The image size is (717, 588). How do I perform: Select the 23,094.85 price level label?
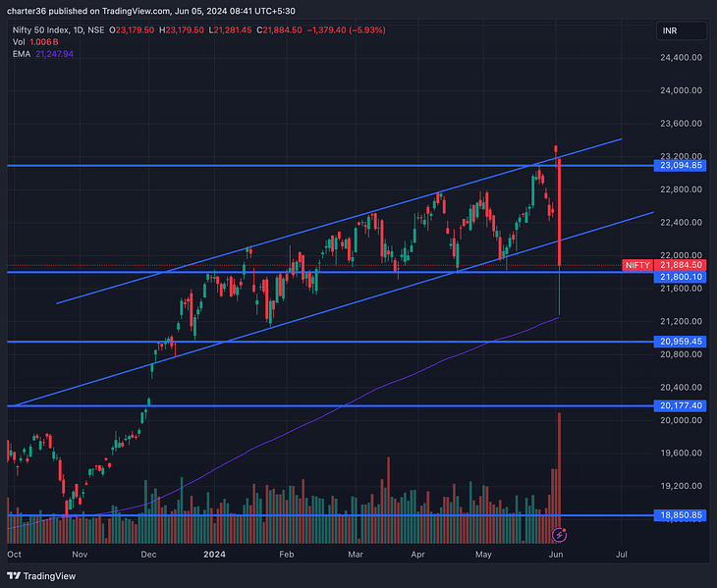tap(681, 165)
